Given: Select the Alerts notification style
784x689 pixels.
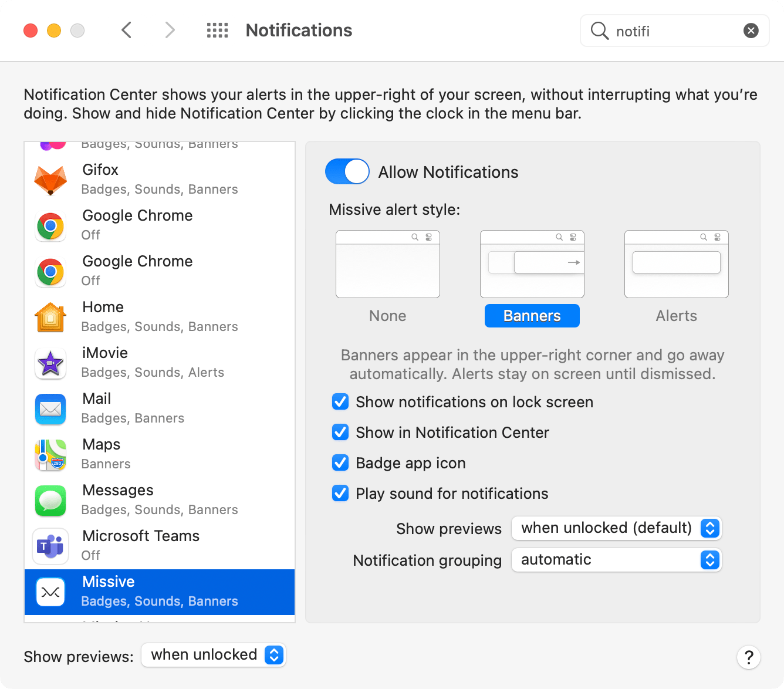Looking at the screenshot, I should (x=676, y=264).
